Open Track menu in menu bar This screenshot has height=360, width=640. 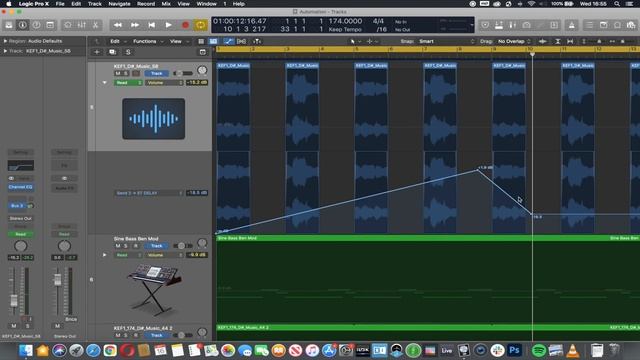(94, 4)
